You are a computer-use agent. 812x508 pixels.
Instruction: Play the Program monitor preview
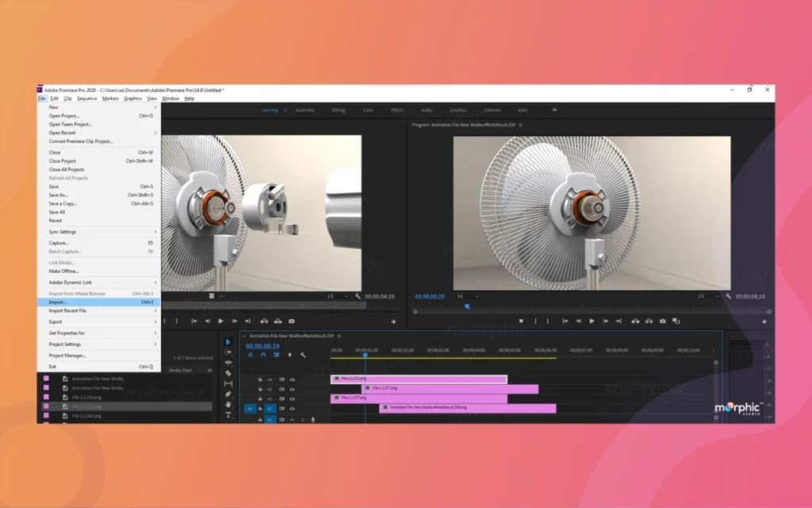592,321
